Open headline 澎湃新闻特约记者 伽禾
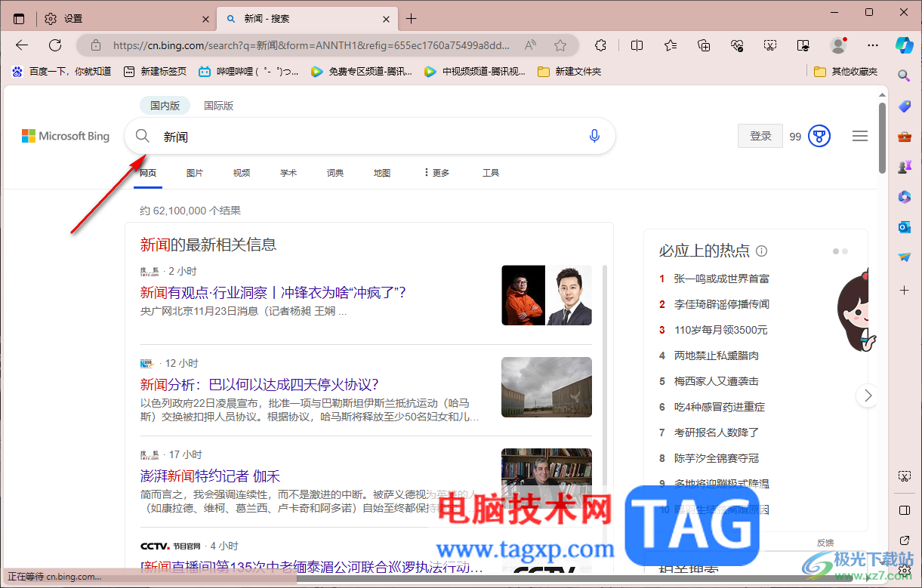The image size is (922, 588). [x=210, y=476]
